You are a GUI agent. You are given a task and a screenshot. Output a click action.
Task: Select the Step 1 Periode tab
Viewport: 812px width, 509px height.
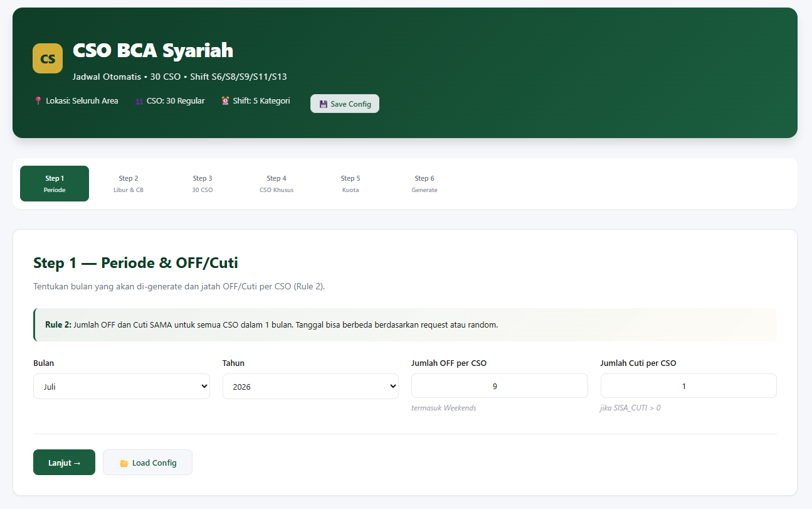55,184
